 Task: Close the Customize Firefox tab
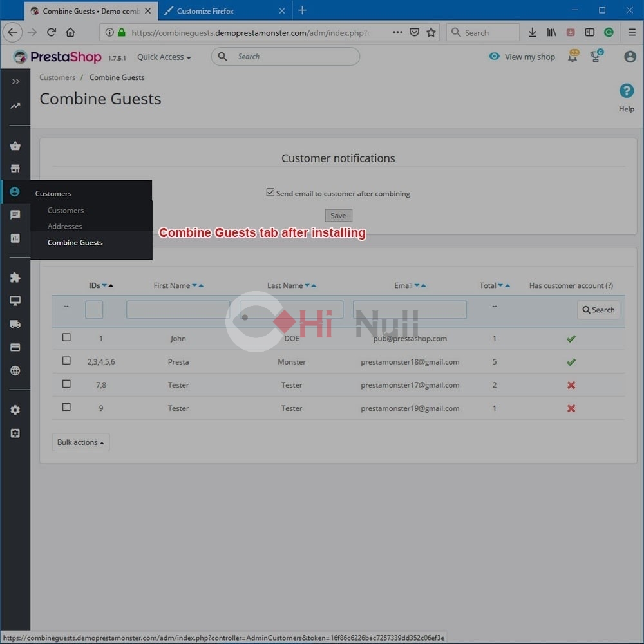(x=282, y=11)
